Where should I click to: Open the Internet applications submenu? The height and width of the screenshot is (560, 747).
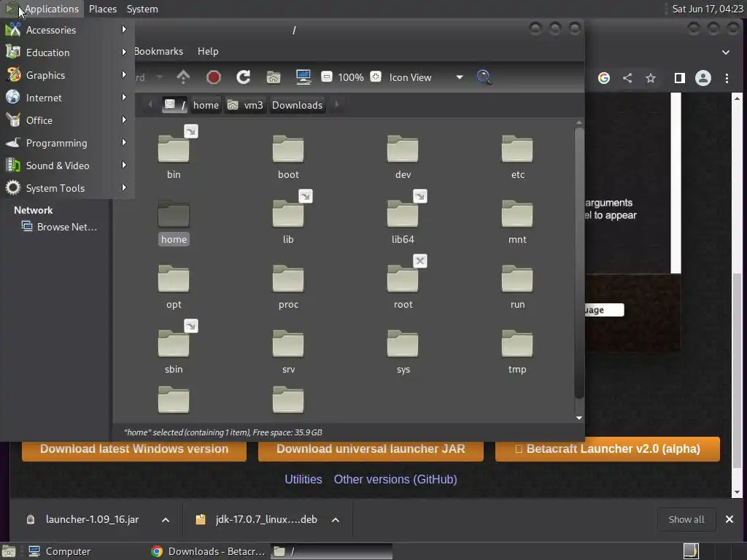coord(66,98)
